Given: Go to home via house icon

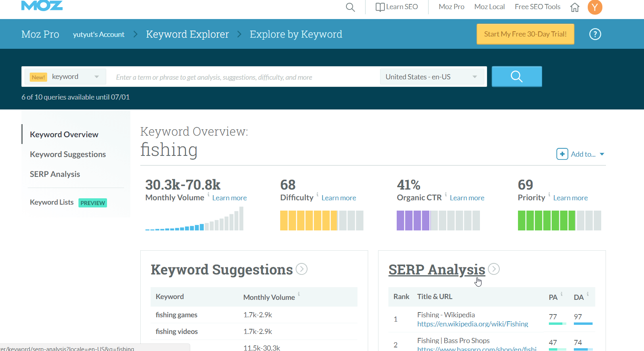Looking at the screenshot, I should coord(575,7).
